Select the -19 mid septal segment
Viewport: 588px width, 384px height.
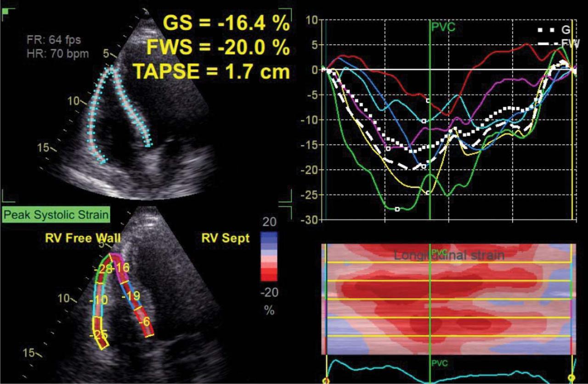[133, 295]
